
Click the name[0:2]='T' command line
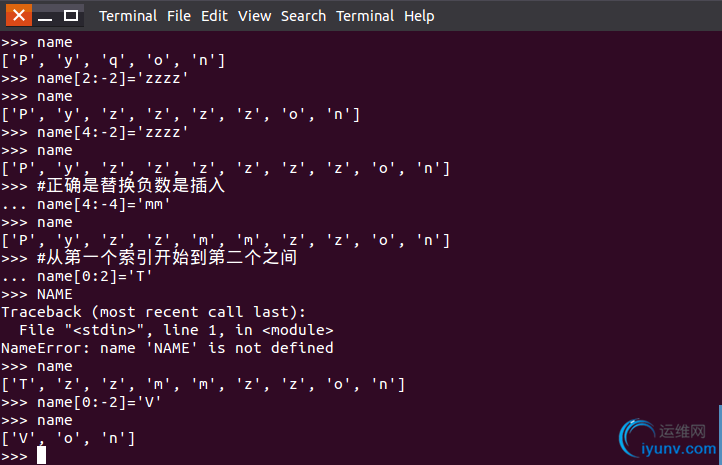pos(76,276)
